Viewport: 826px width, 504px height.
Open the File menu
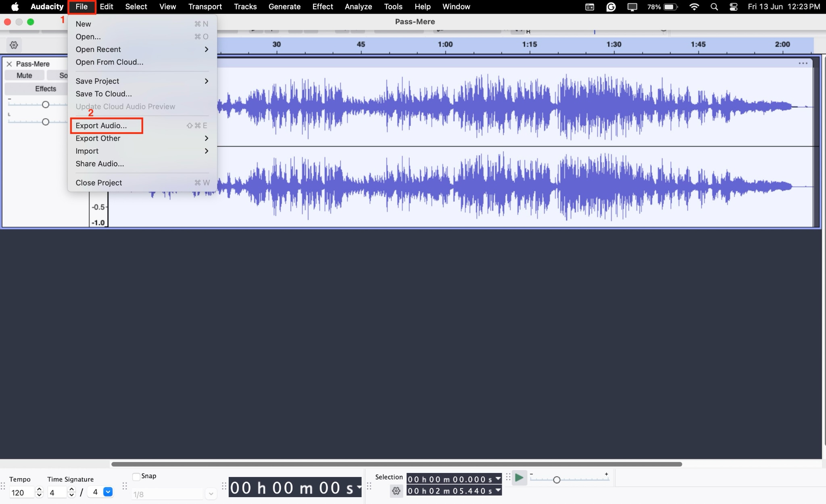coord(81,6)
